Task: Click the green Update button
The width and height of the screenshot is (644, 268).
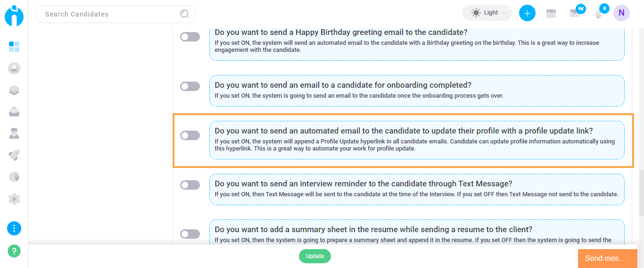Action: click(x=315, y=256)
